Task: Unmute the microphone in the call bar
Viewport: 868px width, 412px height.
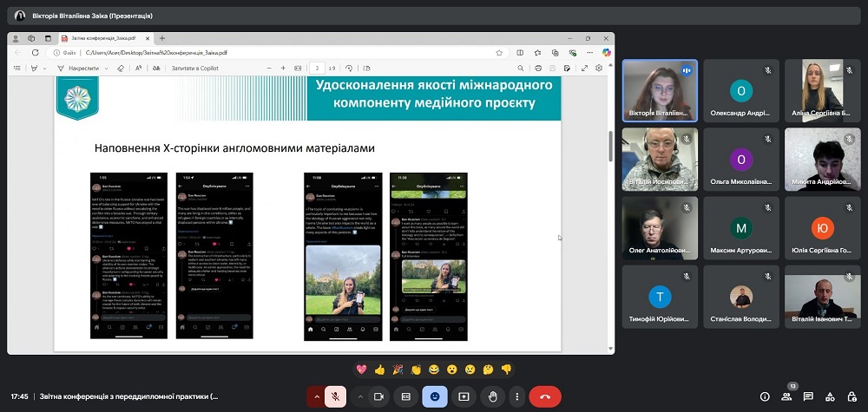Action: pyautogui.click(x=333, y=396)
